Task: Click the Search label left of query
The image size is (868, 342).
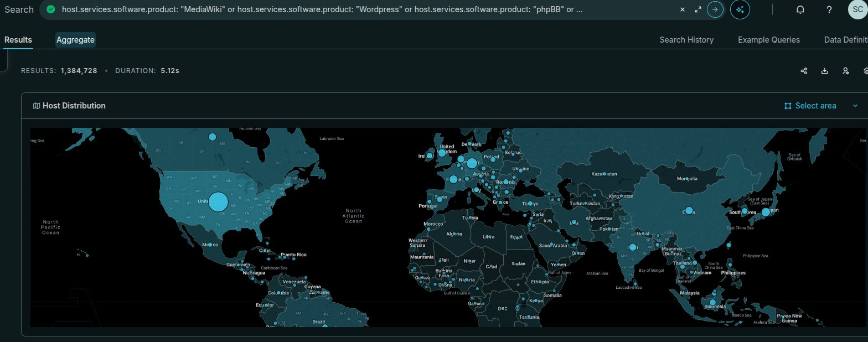Action: click(x=19, y=10)
